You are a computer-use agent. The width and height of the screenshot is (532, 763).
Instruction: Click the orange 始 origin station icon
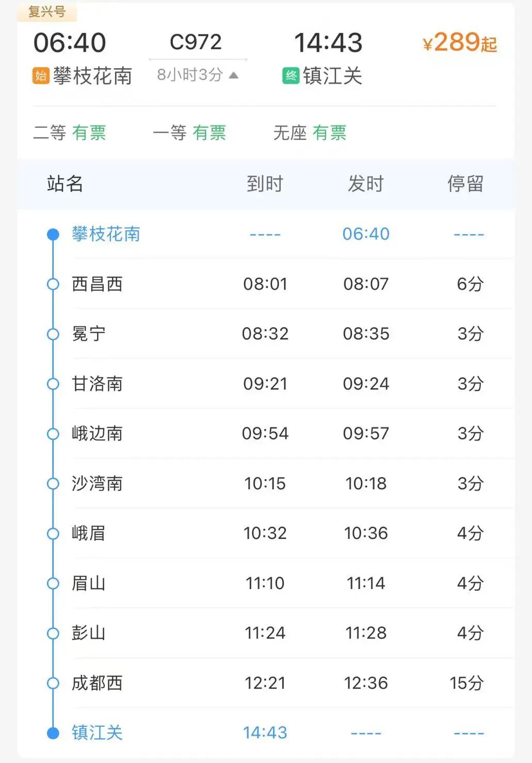click(x=41, y=76)
